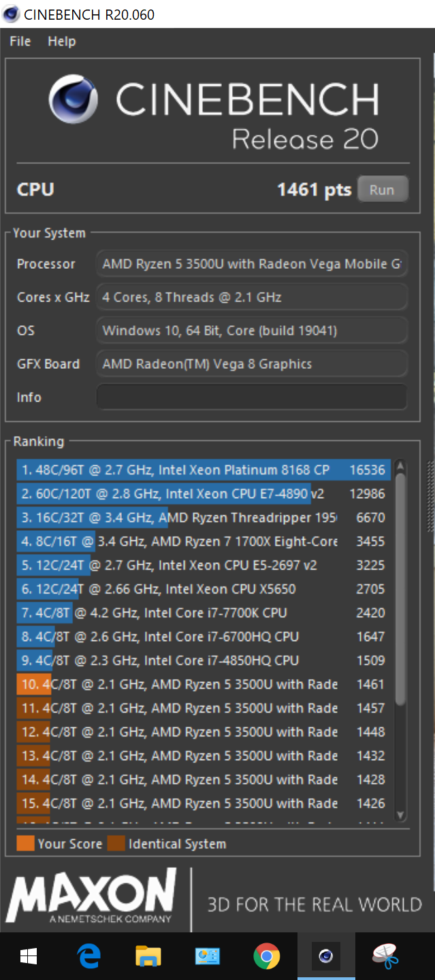
Task: Select ranking row 10 scoring 1461
Action: point(204,684)
